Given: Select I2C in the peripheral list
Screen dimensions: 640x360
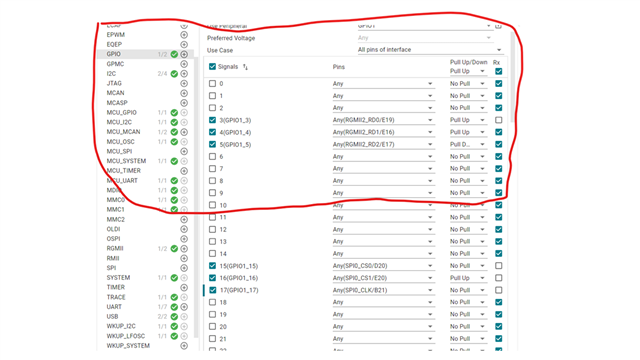Looking at the screenshot, I should [x=111, y=74].
